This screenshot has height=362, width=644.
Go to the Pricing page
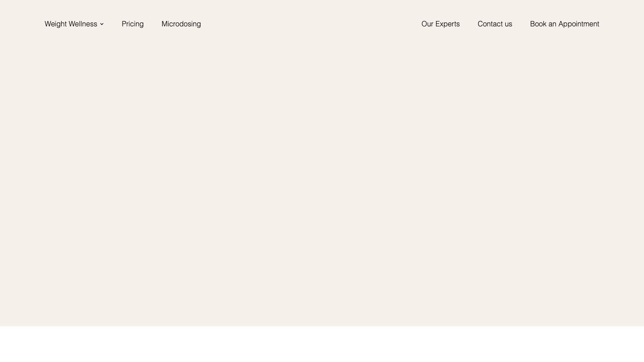click(132, 24)
